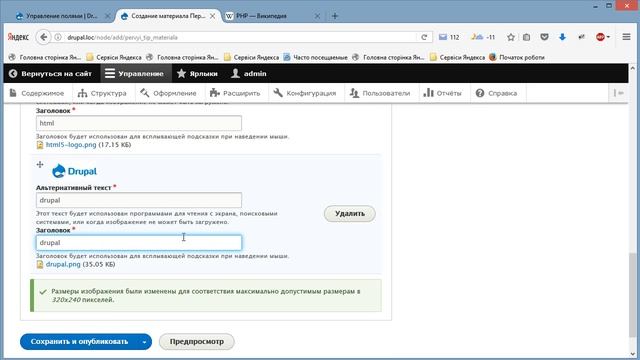The width and height of the screenshot is (640, 360).
Task: Click the address bar URL field
Action: (241, 37)
